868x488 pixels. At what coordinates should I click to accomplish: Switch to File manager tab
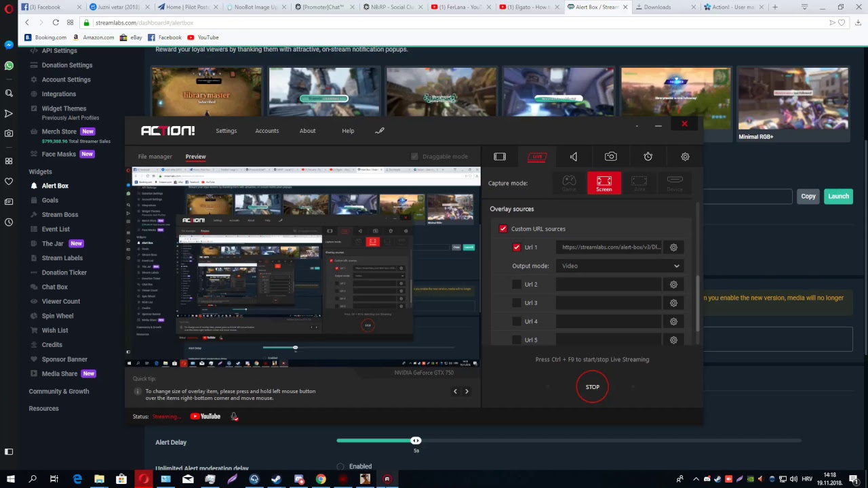tap(155, 157)
